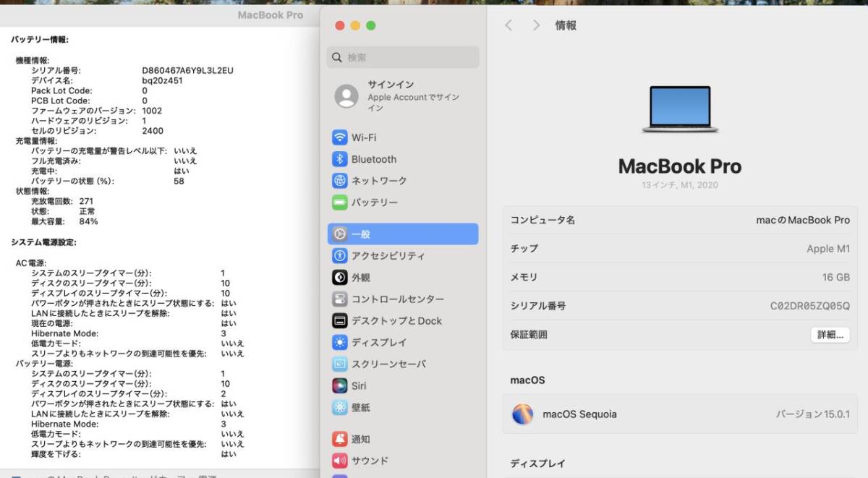
Task: Click battery serial D860467A6Y9L3L2EU
Action: (x=187, y=71)
